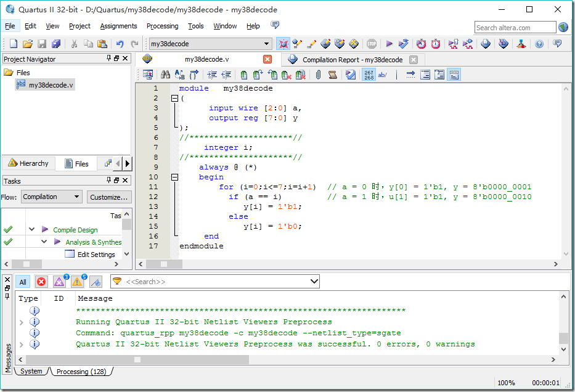Click the messages horizontal scrollbar thumb
Image resolution: width=575 pixels, height=392 pixels.
(x=137, y=360)
